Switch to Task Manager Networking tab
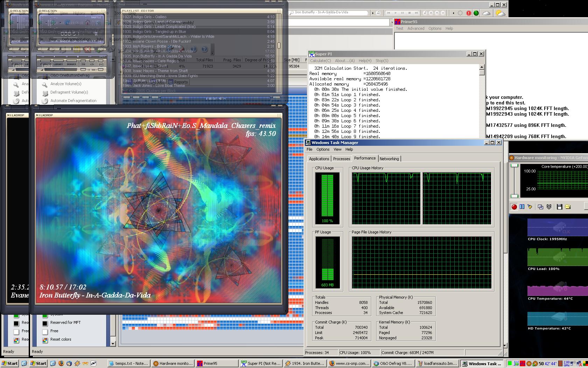 389,159
